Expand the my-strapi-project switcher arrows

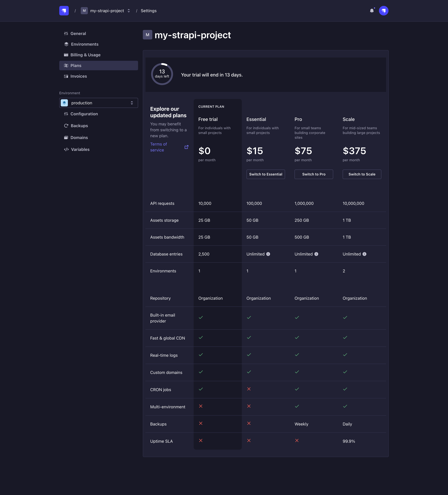click(x=129, y=11)
